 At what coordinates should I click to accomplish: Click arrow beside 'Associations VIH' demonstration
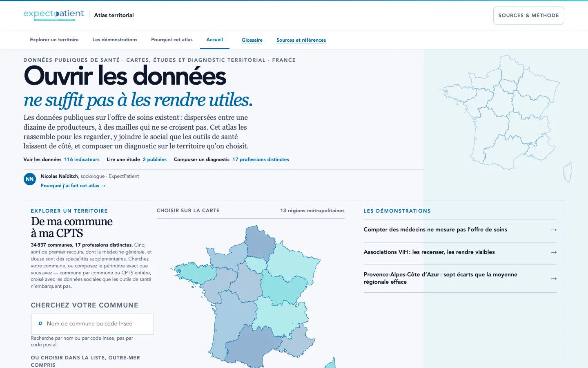coord(554,252)
